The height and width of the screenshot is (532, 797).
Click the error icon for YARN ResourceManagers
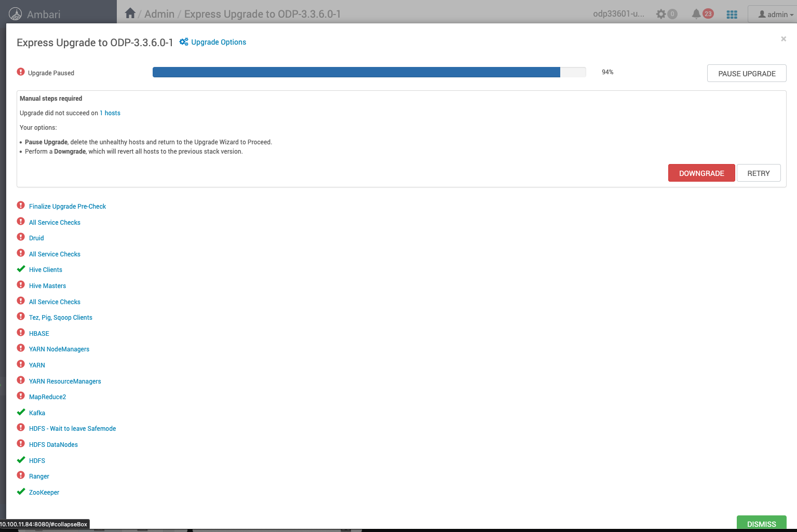point(21,380)
